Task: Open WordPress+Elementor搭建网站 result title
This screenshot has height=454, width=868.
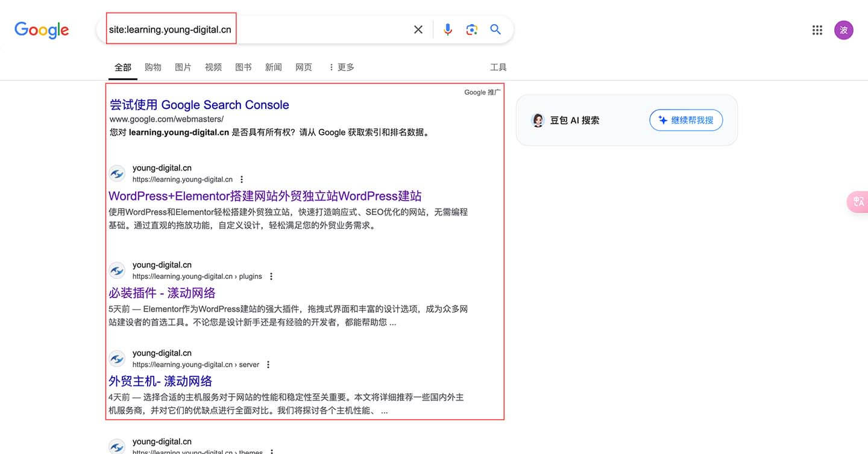Action: 265,196
